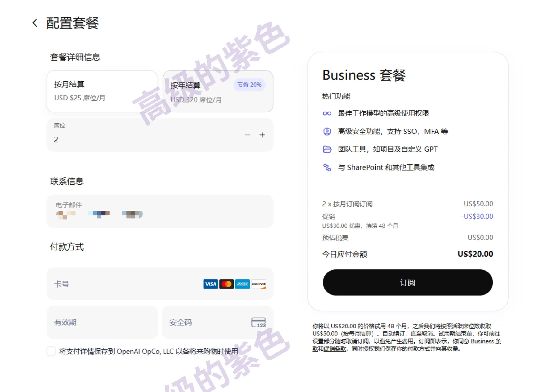Viewport: 556px width, 392px height.
Task: Click the 席位 seats number field
Action: pyautogui.click(x=160, y=135)
